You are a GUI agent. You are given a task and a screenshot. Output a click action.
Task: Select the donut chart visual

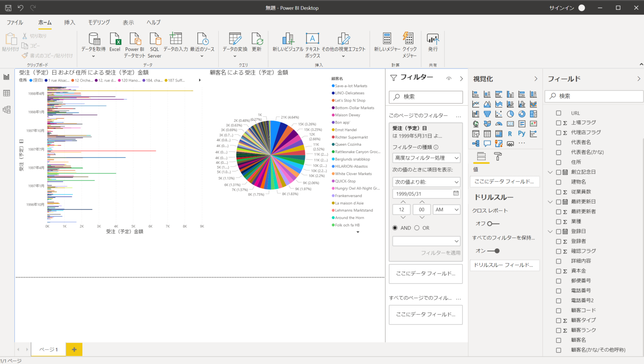click(522, 114)
